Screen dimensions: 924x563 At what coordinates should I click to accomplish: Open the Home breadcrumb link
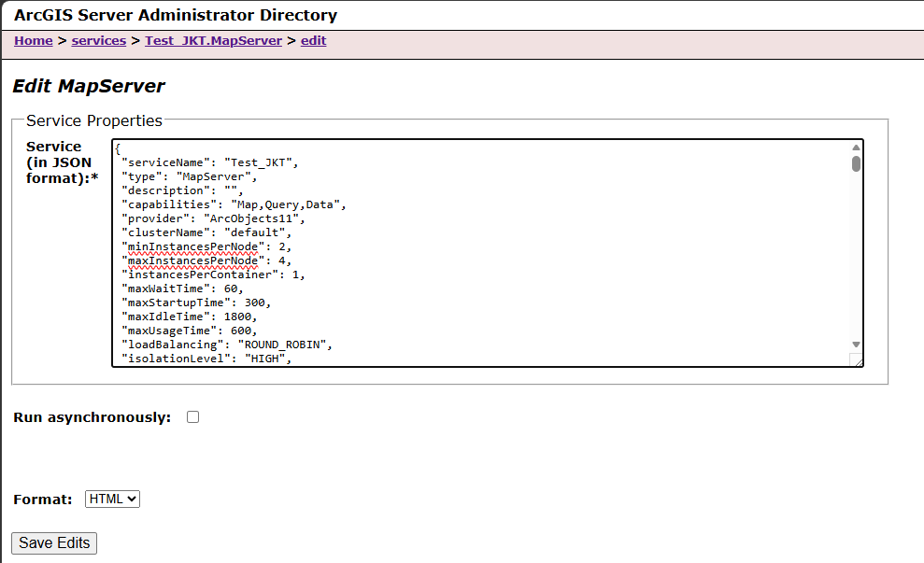(34, 41)
